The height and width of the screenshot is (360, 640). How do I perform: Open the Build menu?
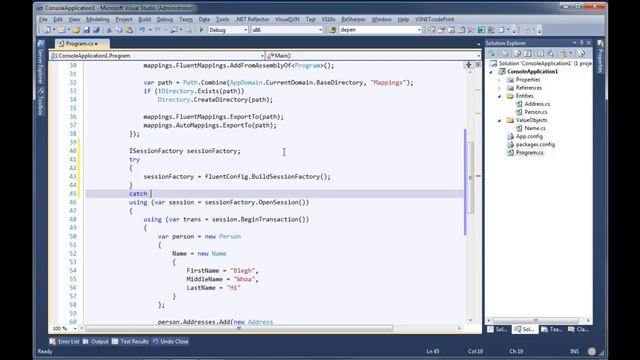(144, 19)
